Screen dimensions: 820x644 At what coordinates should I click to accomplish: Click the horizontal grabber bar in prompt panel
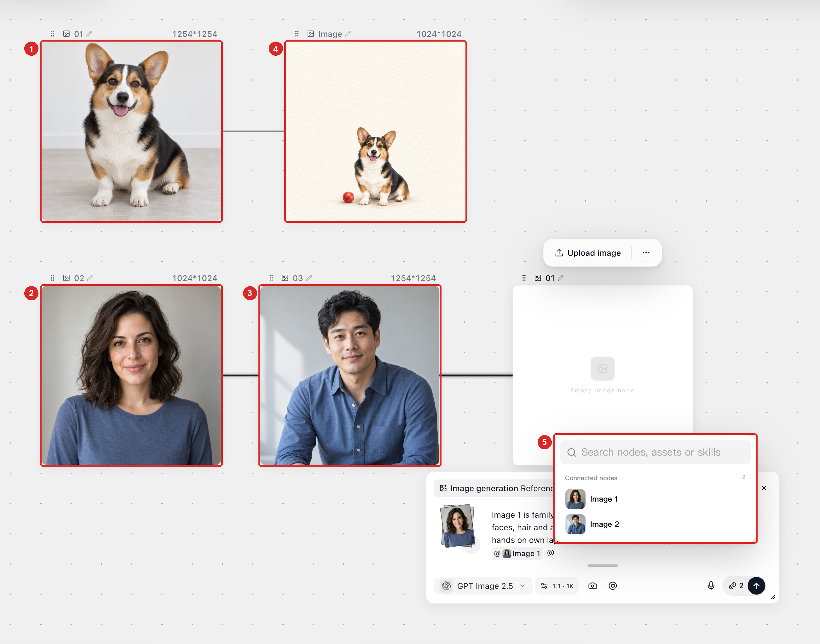pyautogui.click(x=602, y=565)
